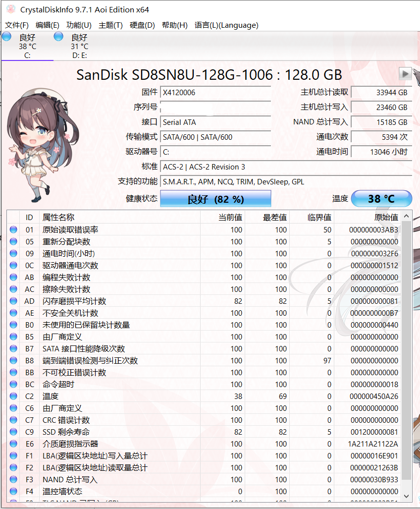Click the ACS-2 Revision 3 standard field

click(x=286, y=167)
